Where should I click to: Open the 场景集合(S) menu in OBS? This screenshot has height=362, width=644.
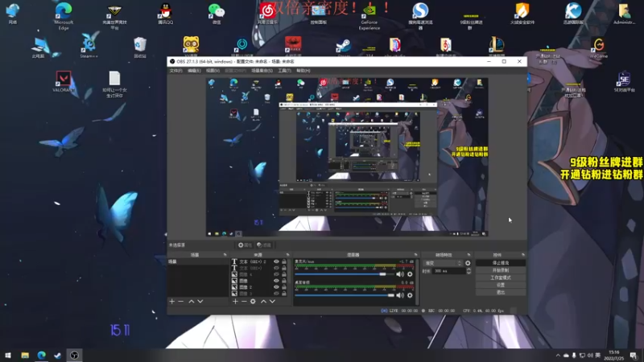[262, 71]
